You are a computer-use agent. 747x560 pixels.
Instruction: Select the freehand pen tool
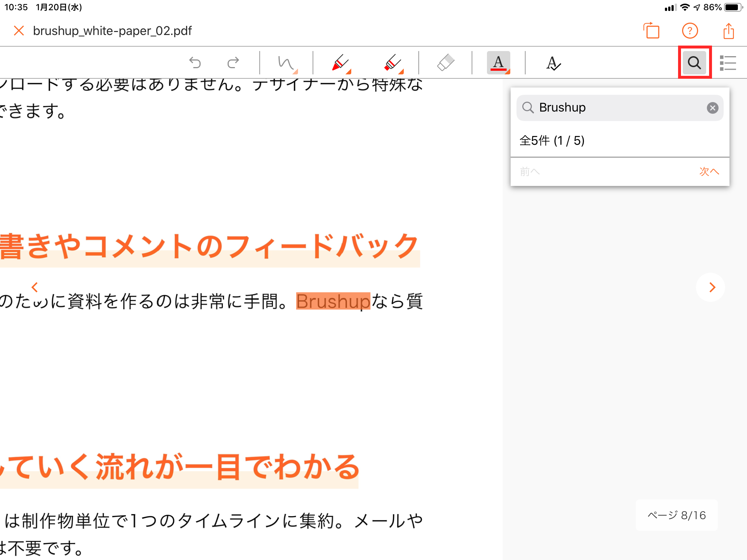coord(287,63)
